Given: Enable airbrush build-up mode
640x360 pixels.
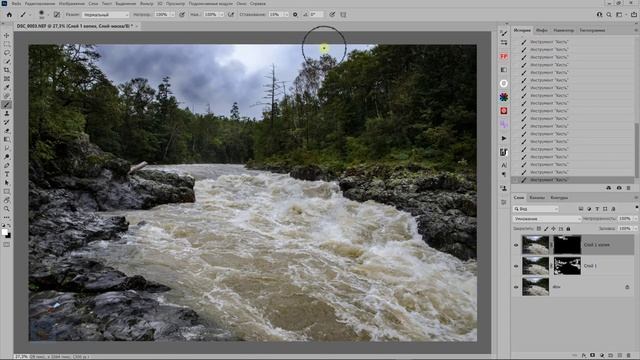Looking at the screenshot, I should click(231, 14).
